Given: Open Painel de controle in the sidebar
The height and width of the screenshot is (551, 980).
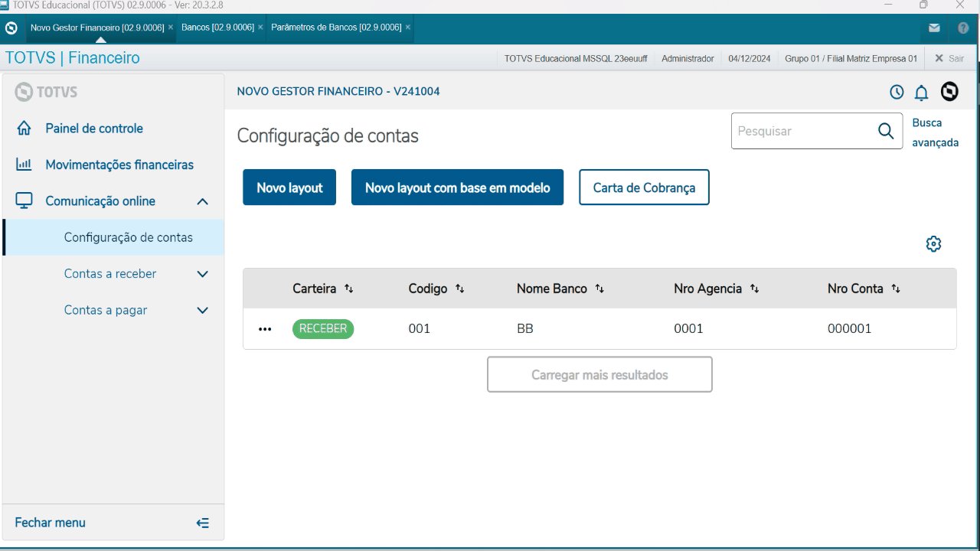Looking at the screenshot, I should pos(94,129).
